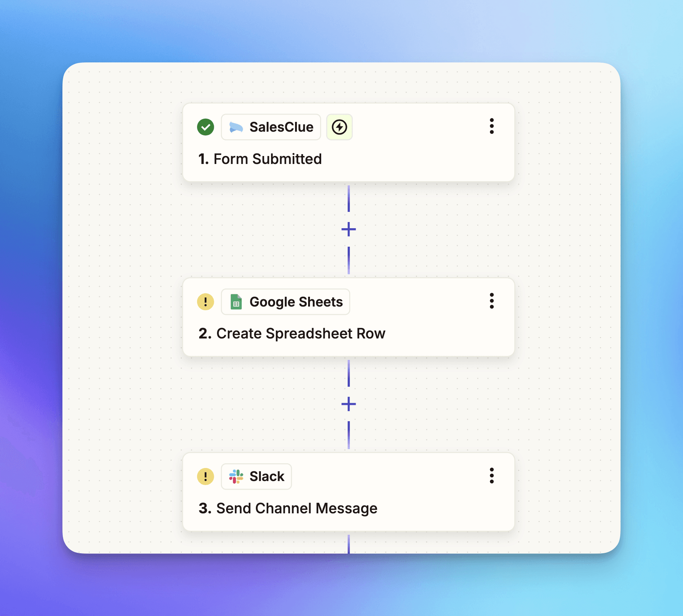The image size is (683, 616).
Task: Add a step after Form Submitted
Action: 349,229
